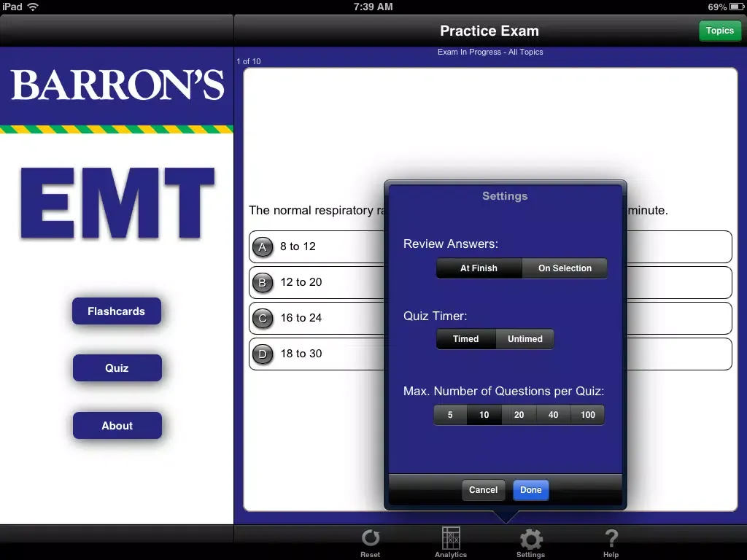Choose the Untimed quiz option
The width and height of the screenshot is (747, 560).
pos(525,339)
